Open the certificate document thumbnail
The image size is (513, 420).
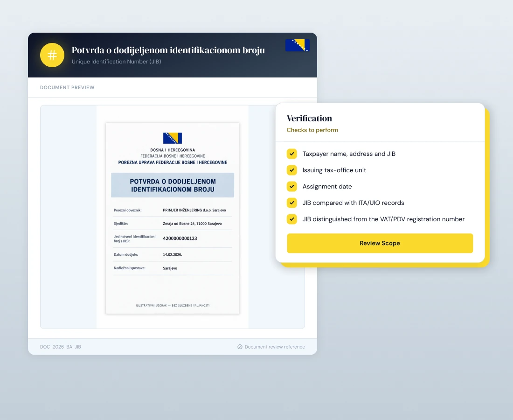[x=173, y=218]
